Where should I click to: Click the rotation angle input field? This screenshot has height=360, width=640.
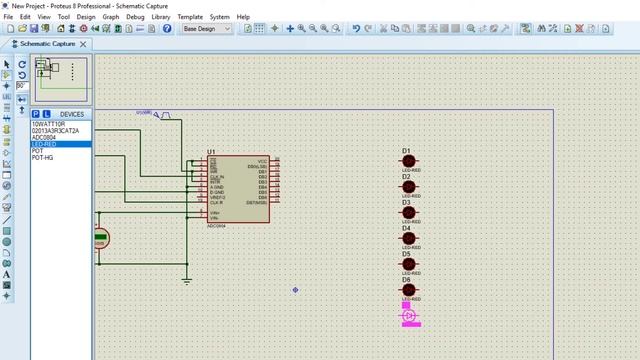(x=22, y=86)
